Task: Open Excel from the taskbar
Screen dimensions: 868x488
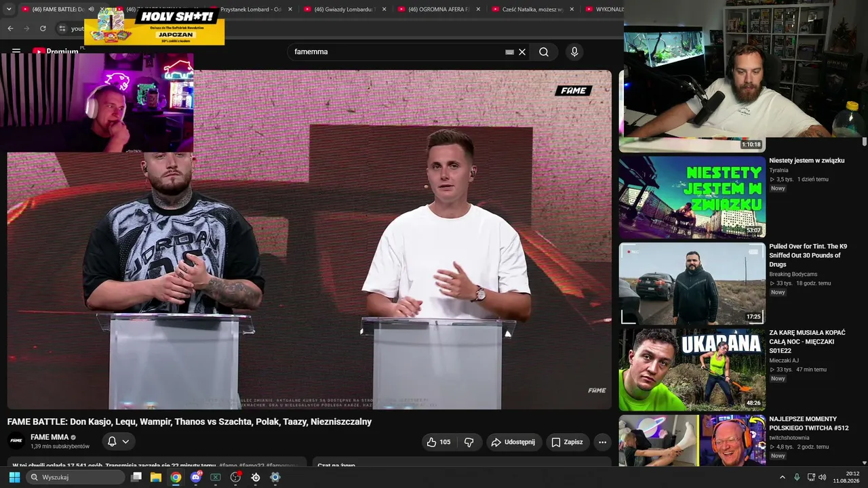Action: click(216, 477)
